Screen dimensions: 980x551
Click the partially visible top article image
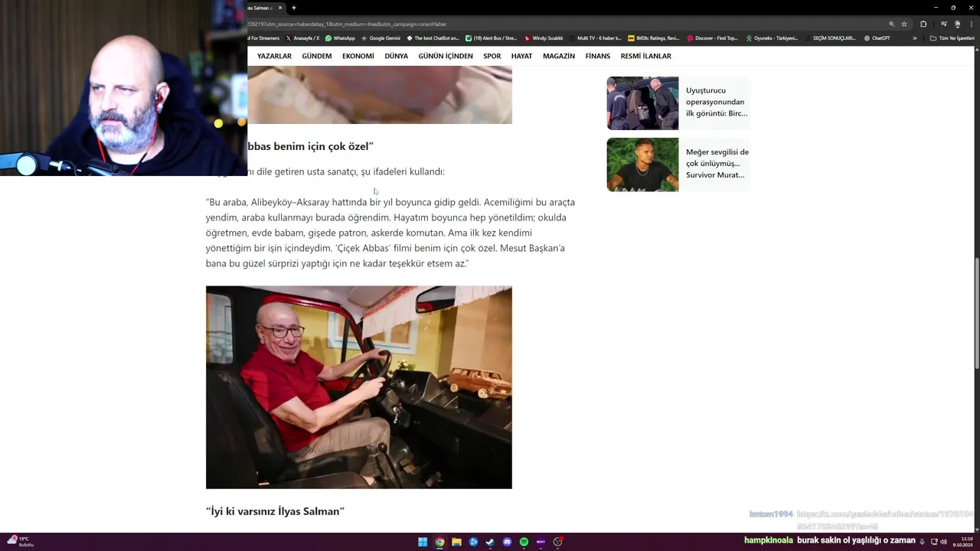tap(380, 95)
